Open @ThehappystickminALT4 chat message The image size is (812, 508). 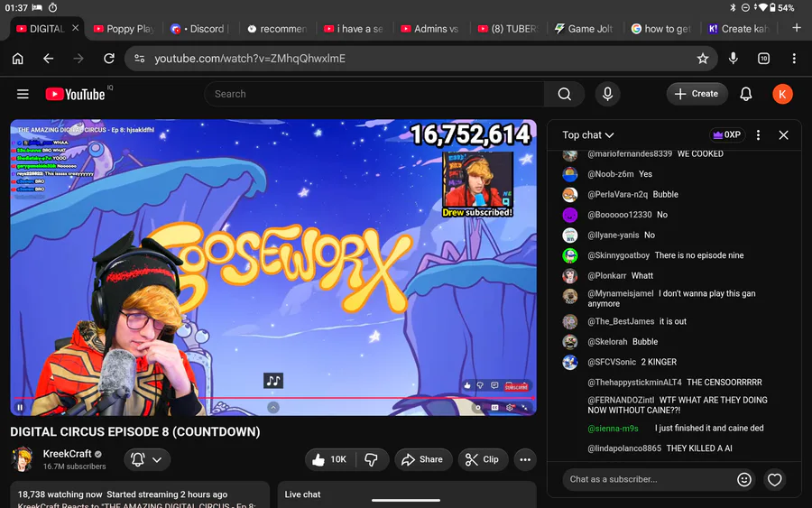click(x=674, y=383)
